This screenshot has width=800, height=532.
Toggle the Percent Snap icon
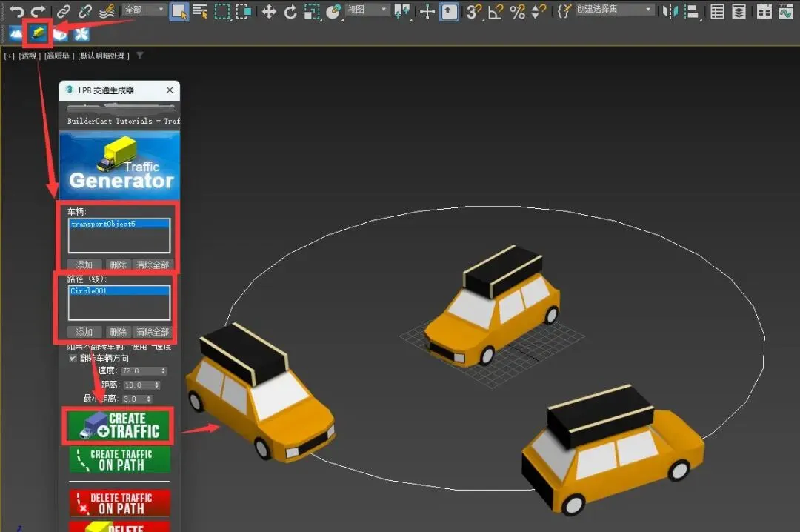coord(518,11)
